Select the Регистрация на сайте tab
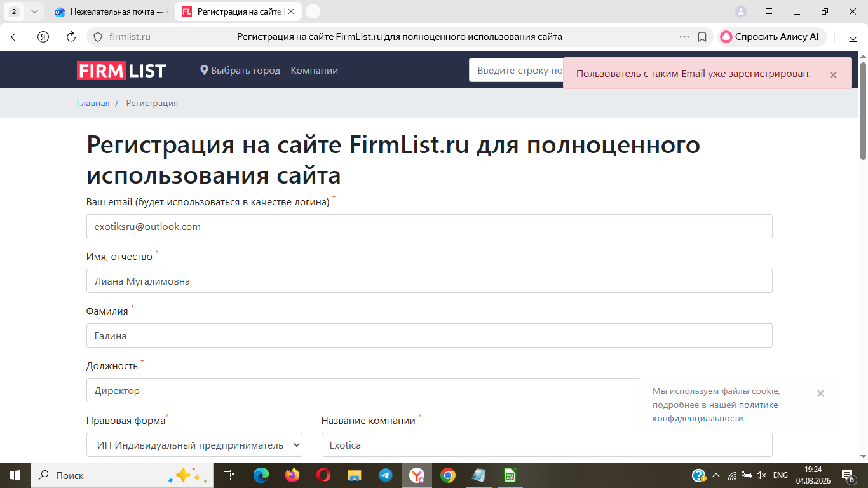This screenshot has width=868, height=488. 232,11
